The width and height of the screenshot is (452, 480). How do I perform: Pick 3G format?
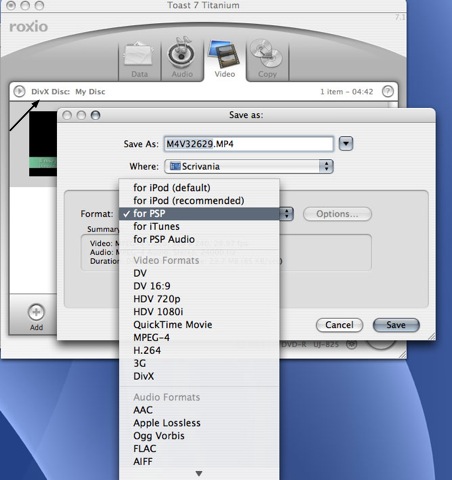[199, 363]
